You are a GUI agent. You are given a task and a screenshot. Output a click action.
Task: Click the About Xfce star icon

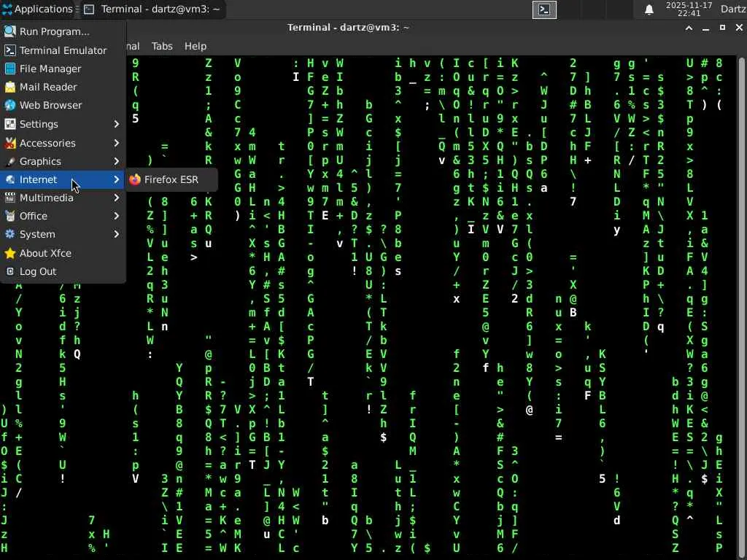[10, 253]
